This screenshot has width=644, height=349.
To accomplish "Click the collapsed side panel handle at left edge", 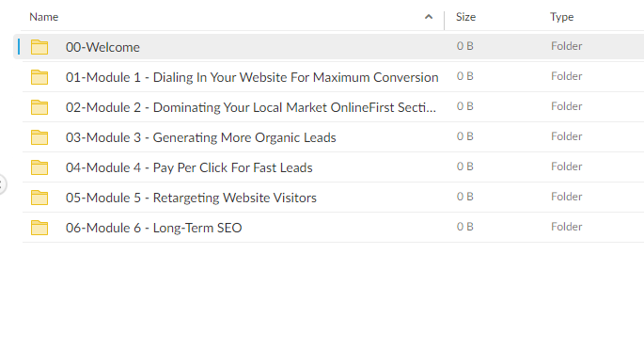I will click(2, 184).
